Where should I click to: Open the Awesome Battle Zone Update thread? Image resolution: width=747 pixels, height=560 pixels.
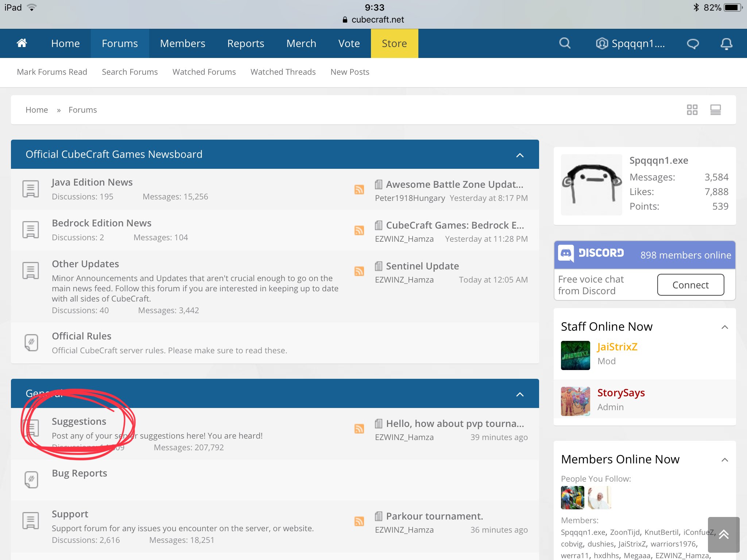pos(454,184)
